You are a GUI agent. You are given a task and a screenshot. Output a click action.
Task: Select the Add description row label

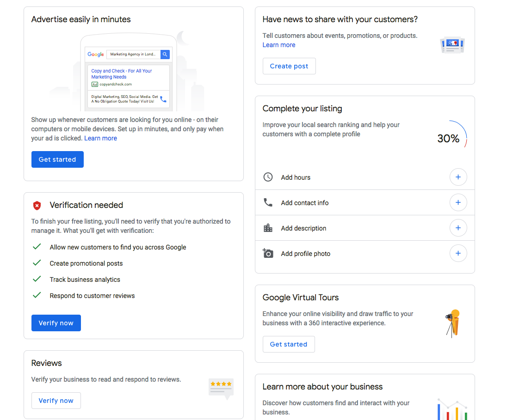(x=303, y=228)
